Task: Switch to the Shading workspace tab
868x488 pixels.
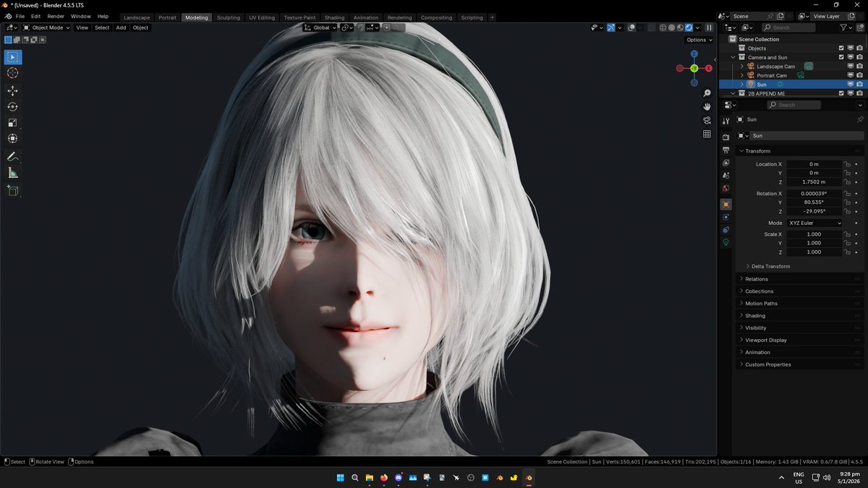Action: click(x=334, y=17)
